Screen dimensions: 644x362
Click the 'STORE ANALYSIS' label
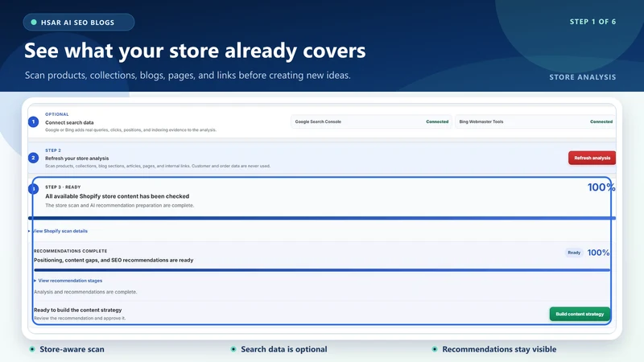[582, 77]
